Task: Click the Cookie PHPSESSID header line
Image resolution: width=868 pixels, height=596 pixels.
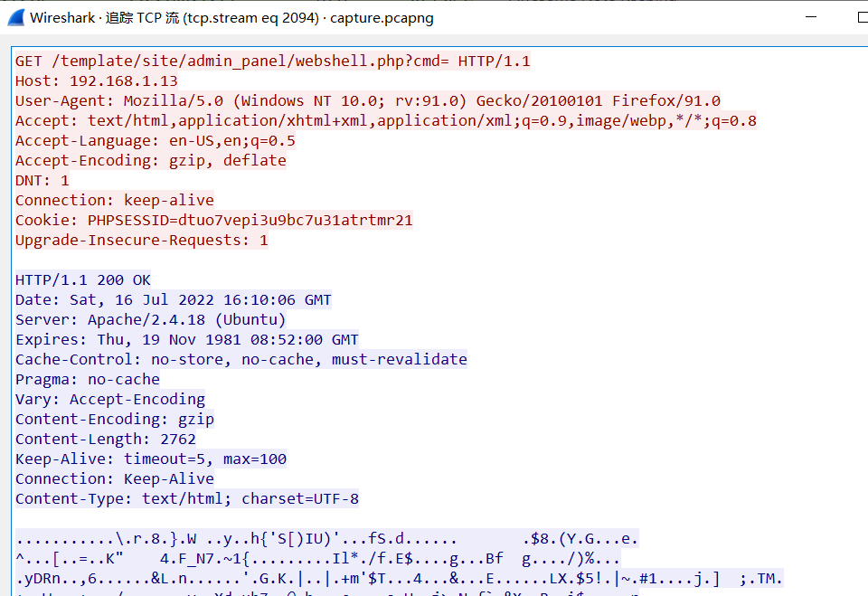Action: (213, 221)
